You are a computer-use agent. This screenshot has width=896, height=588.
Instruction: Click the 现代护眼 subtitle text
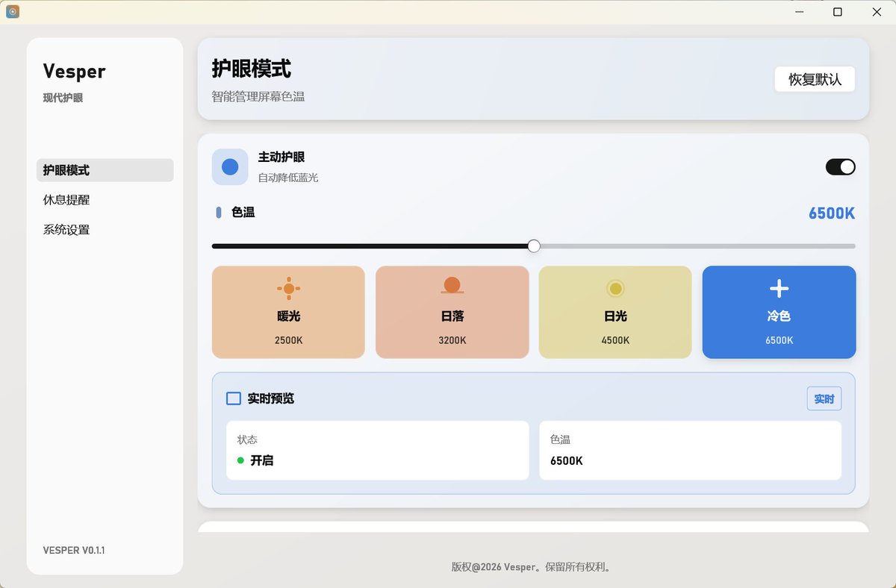[63, 98]
